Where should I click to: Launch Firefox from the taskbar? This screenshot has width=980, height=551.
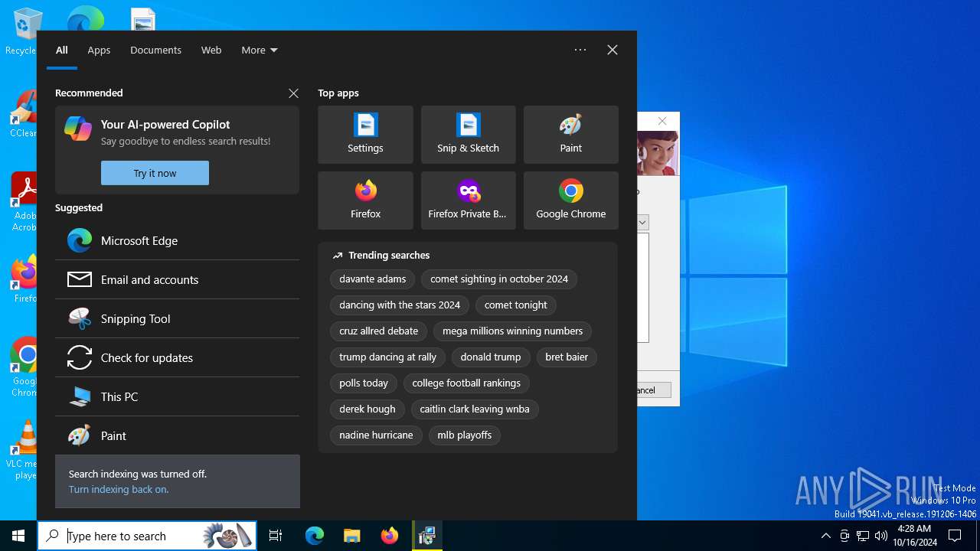click(x=390, y=536)
